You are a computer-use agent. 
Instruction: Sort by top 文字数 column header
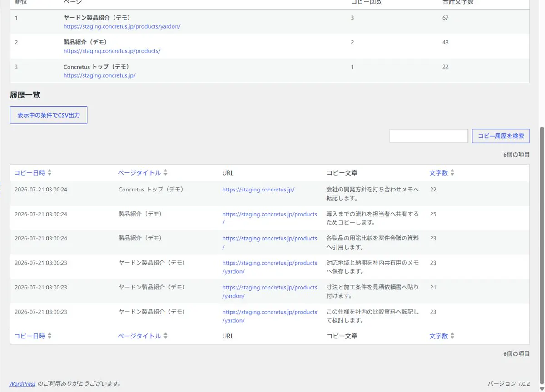(x=439, y=173)
